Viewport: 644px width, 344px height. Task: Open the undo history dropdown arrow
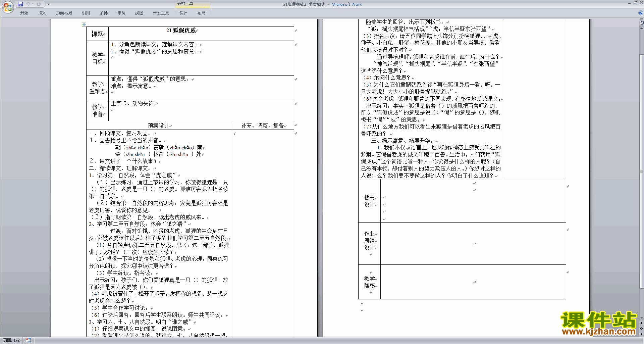pos(33,4)
